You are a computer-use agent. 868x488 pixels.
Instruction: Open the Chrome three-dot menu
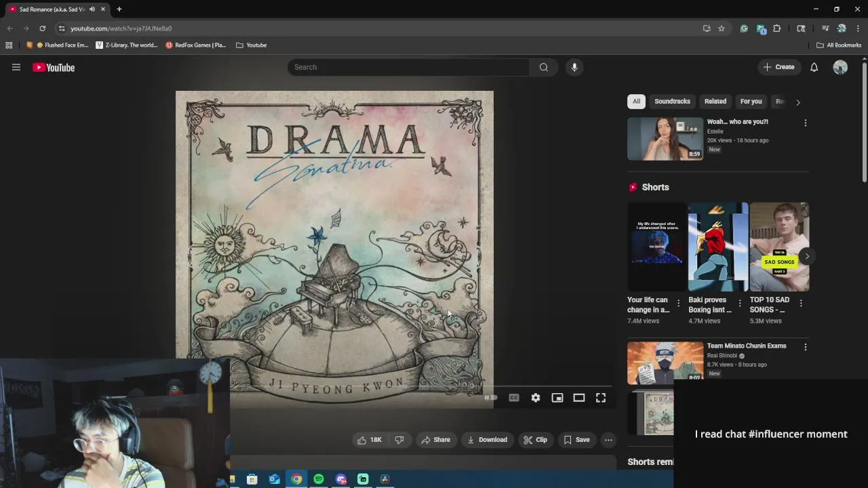(858, 28)
